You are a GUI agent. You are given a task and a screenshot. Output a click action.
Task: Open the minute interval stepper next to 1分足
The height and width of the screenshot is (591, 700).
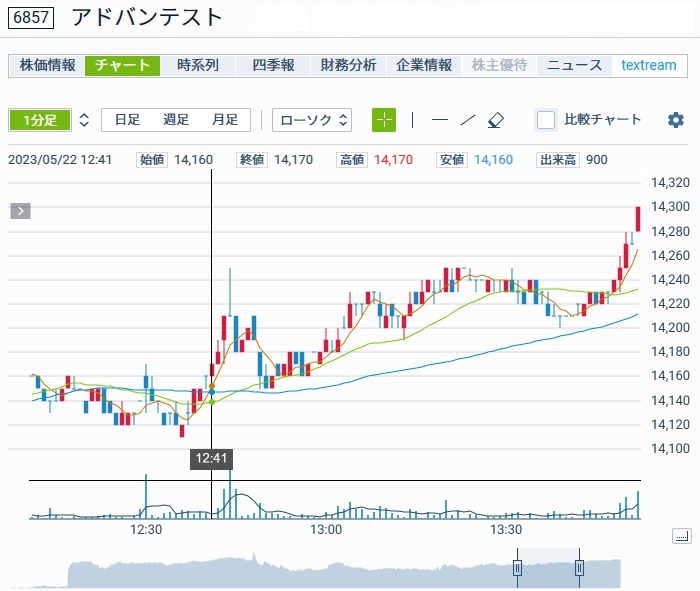tap(84, 120)
